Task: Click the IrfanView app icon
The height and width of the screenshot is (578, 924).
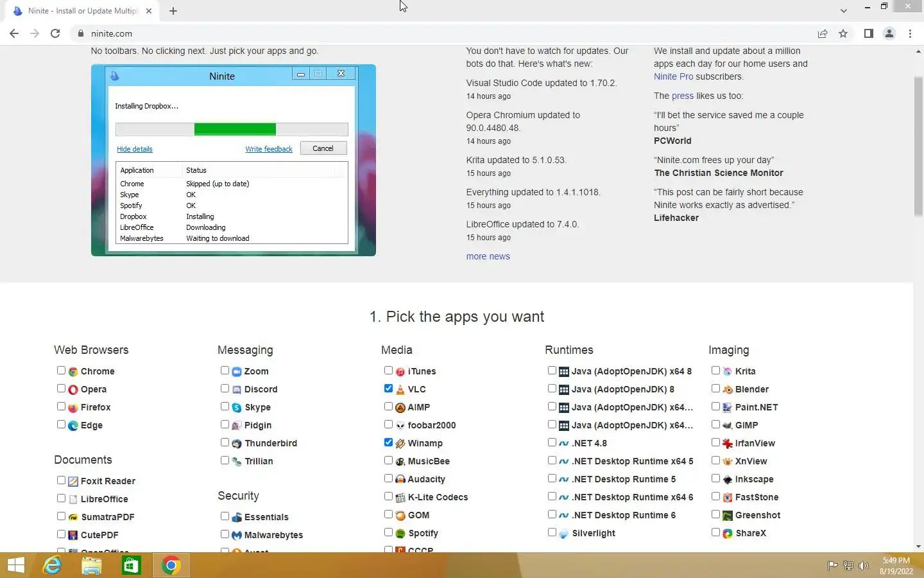Action: (728, 443)
